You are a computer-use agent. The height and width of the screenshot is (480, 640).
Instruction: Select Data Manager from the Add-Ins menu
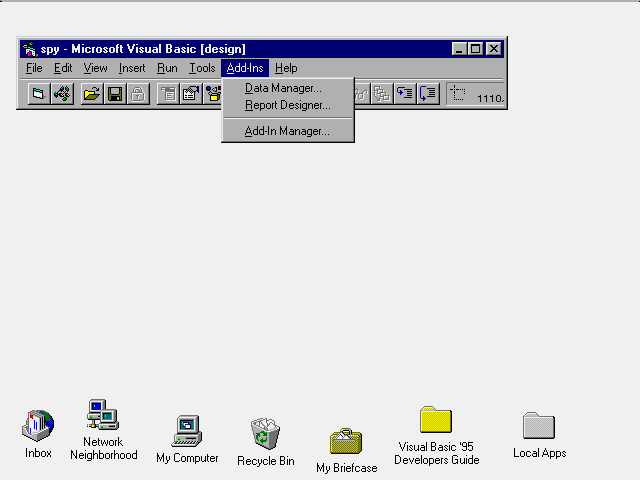coord(283,88)
